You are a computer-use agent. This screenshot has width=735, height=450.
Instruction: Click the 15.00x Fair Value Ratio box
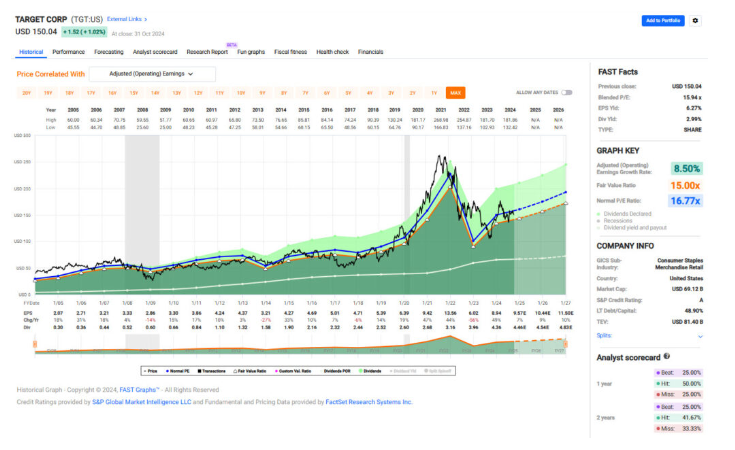pos(685,186)
